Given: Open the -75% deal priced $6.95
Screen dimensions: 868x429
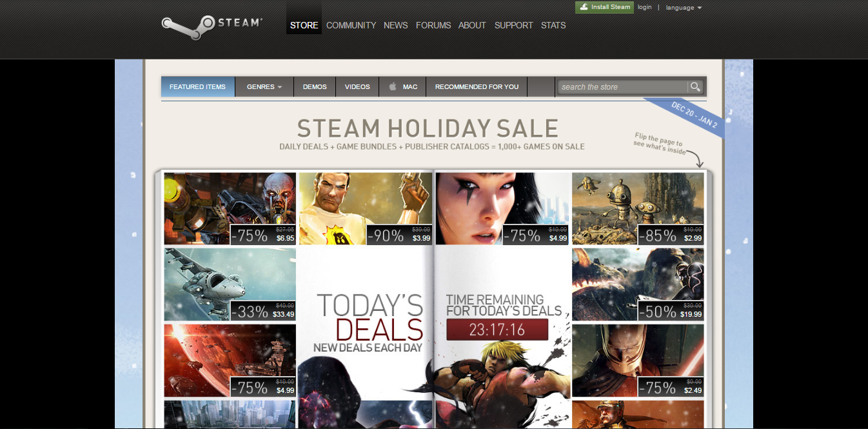Looking at the screenshot, I should point(230,208).
